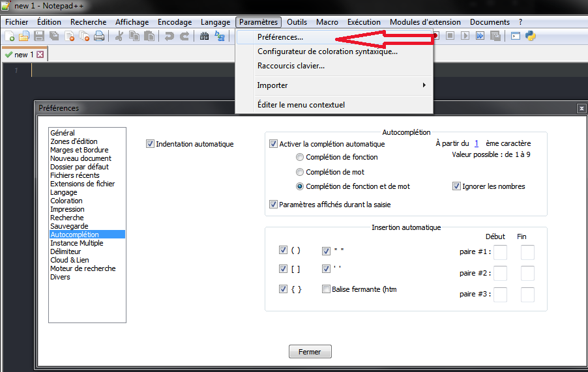
Task: Click the paire #1 Début field
Action: [500, 252]
